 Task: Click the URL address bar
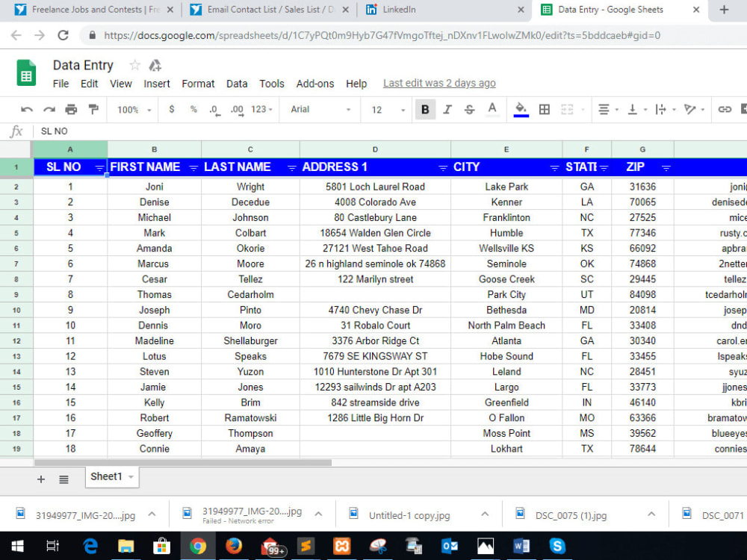pyautogui.click(x=381, y=35)
